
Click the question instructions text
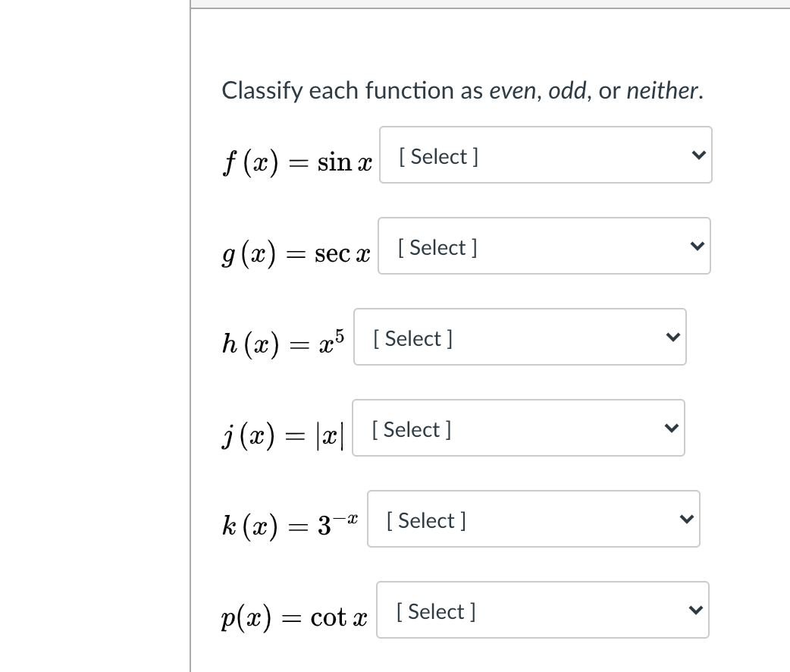point(462,90)
